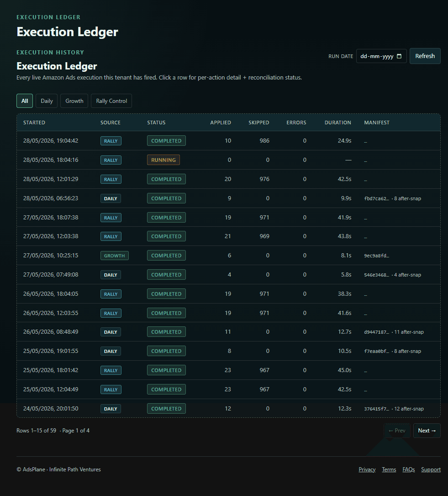This screenshot has width=448, height=496.
Task: Open the row started 27/05/2026, 18:07:38
Action: click(228, 217)
